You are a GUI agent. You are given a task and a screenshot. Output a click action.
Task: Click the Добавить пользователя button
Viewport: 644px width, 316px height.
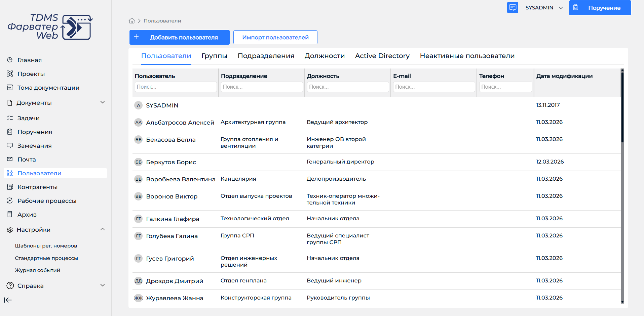[x=180, y=37]
